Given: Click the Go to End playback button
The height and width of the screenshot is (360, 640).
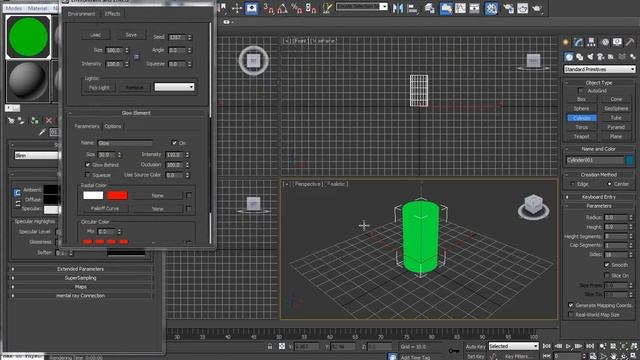Looking at the screenshot, I should tap(590, 346).
